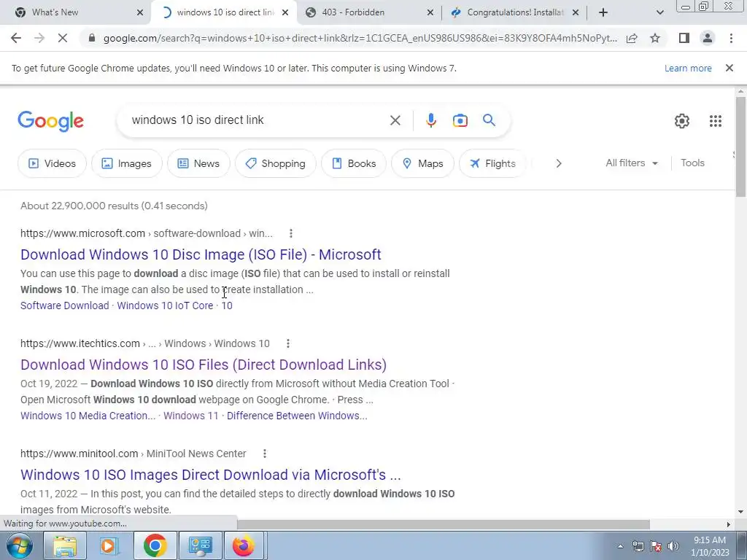Image resolution: width=747 pixels, height=560 pixels.
Task: Show more filter chips with right chevron
Action: [x=558, y=163]
